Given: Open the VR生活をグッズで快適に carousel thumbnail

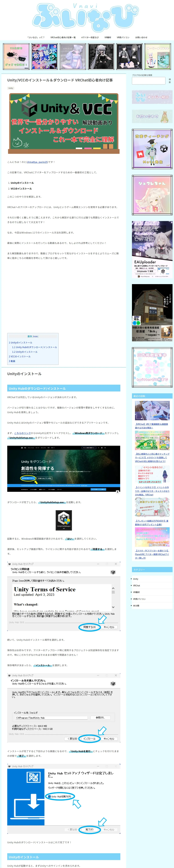Looking at the screenshot, I should (17, 57).
